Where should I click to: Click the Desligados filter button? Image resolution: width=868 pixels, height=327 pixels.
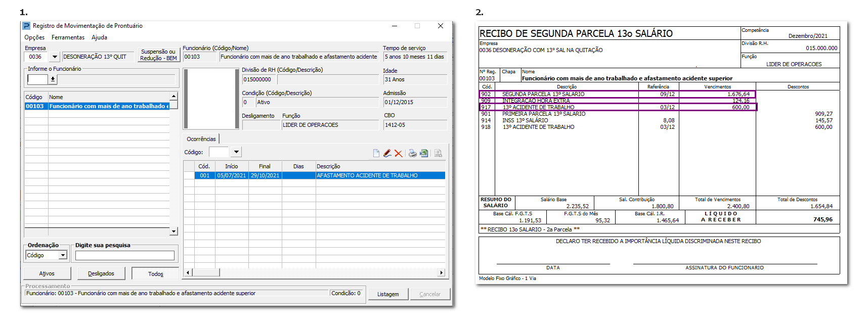pyautogui.click(x=101, y=273)
